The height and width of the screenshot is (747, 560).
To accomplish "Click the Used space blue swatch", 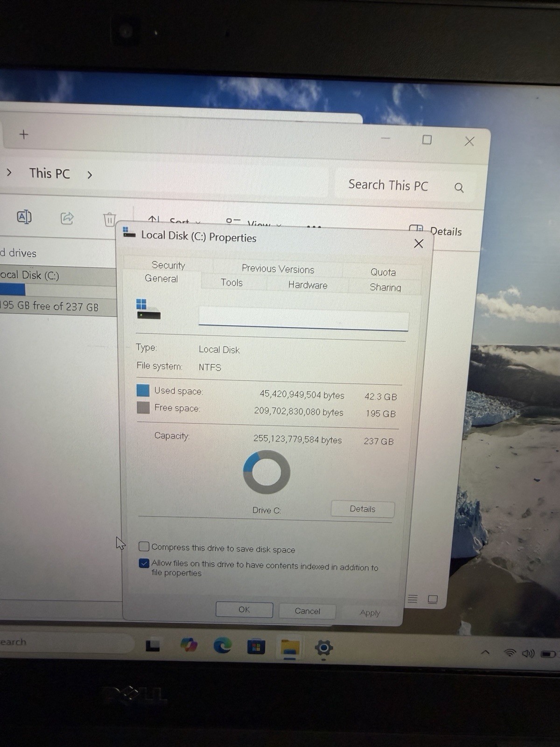I will 143,390.
